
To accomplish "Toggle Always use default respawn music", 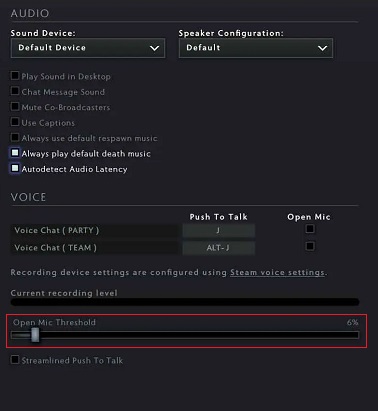I will (15, 137).
